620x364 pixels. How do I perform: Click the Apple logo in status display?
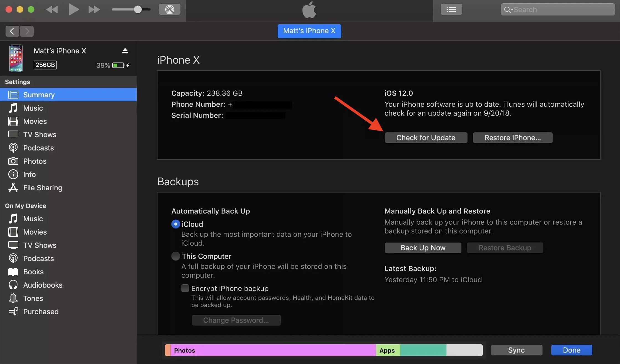309,10
